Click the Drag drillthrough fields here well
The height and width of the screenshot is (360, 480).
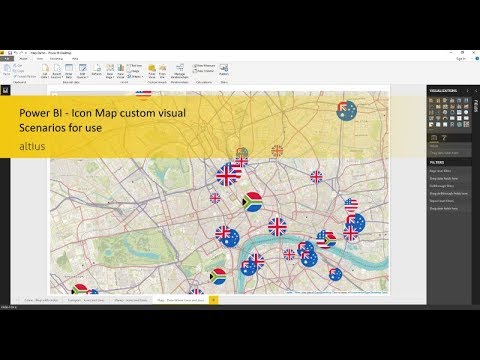pyautogui.click(x=448, y=193)
